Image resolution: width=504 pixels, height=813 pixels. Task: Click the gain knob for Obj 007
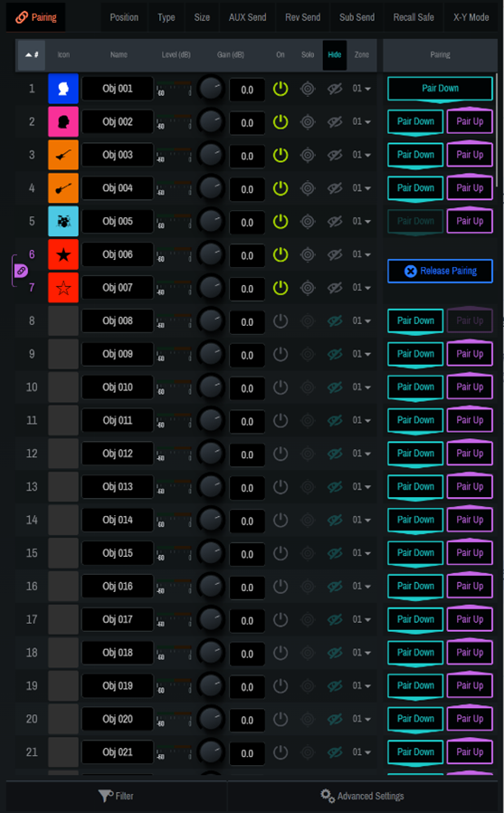[x=211, y=288]
